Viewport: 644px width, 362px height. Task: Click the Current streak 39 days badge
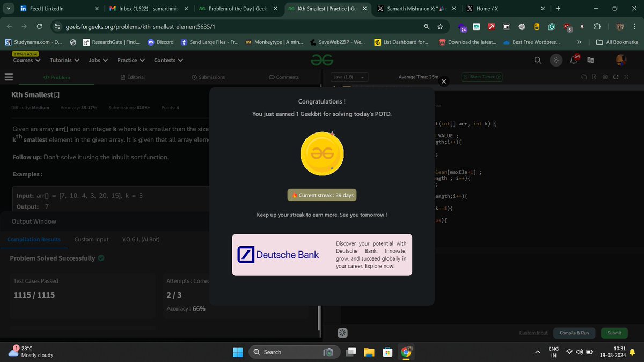click(322, 195)
